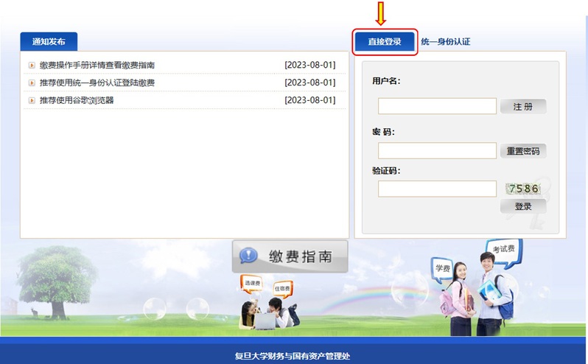Click the blue chat icon on 缴费指南
Screen dimensions: 588x364
pos(249,256)
